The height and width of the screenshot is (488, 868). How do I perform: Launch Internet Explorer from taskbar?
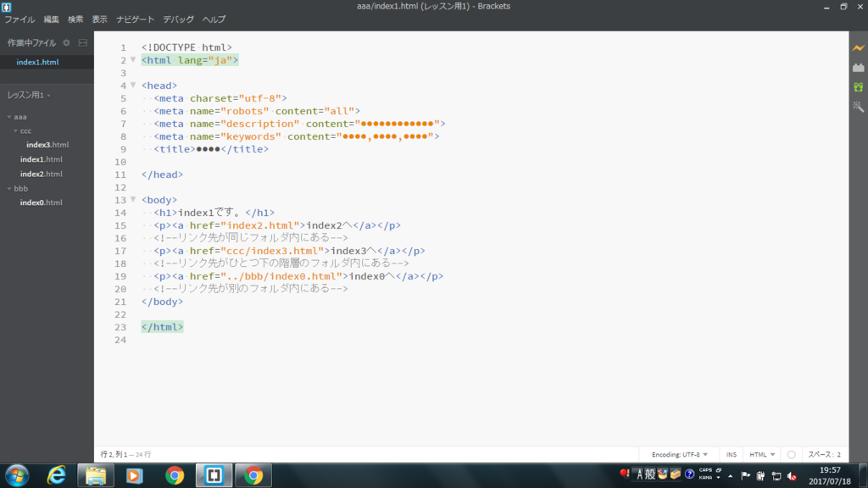pos(57,475)
